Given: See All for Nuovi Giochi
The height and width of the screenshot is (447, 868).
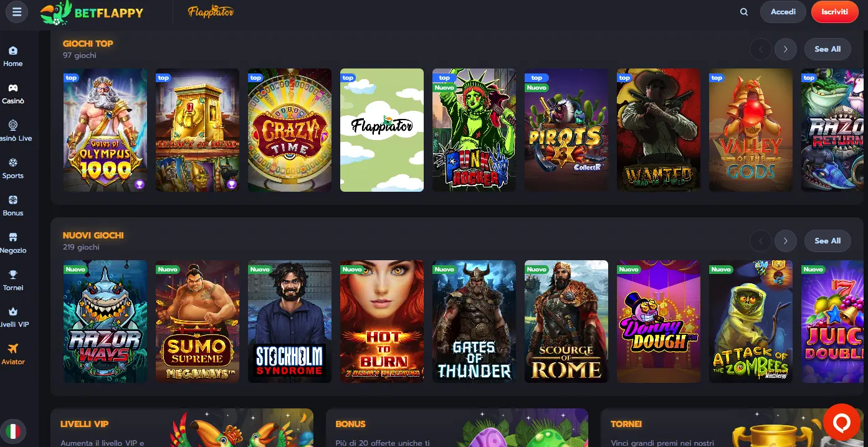Looking at the screenshot, I should (x=827, y=241).
